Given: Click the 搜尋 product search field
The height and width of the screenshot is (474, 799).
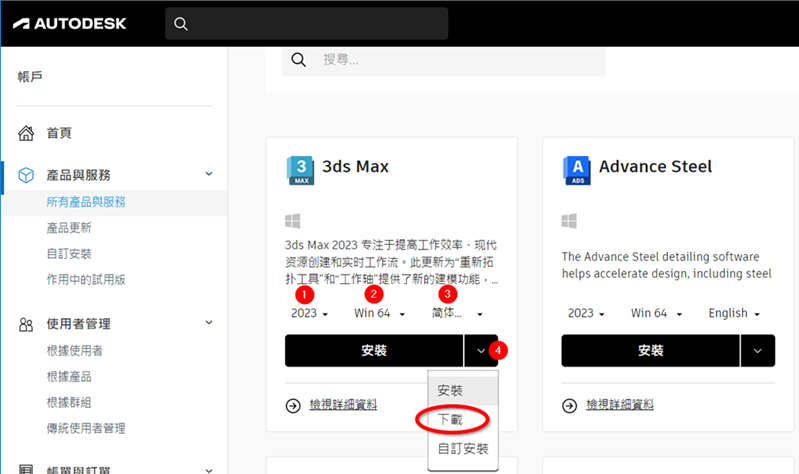Looking at the screenshot, I should (443, 60).
